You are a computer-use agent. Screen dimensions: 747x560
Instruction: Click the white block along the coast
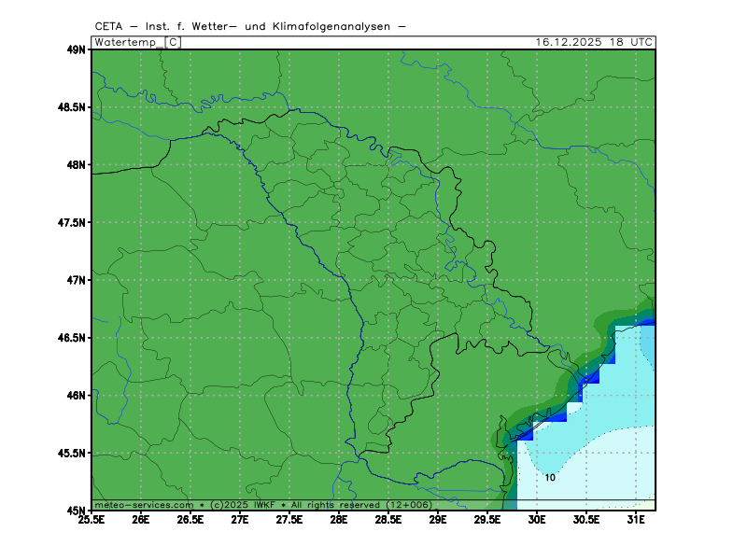(x=573, y=409)
